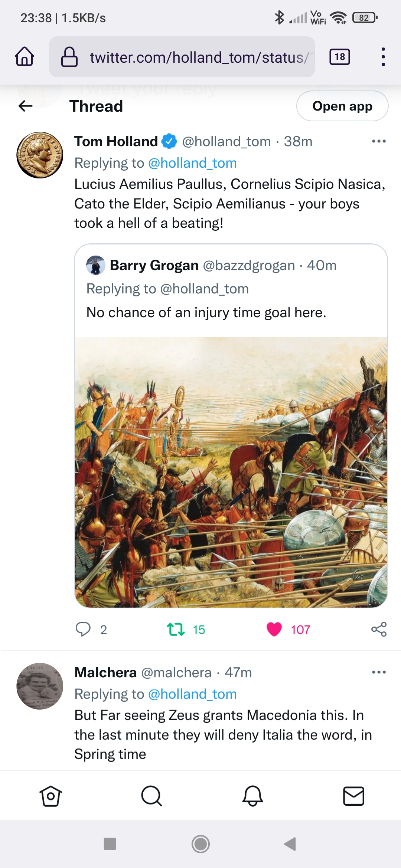
Task: Retweet the tweet with 15 retweets
Action: click(x=176, y=629)
